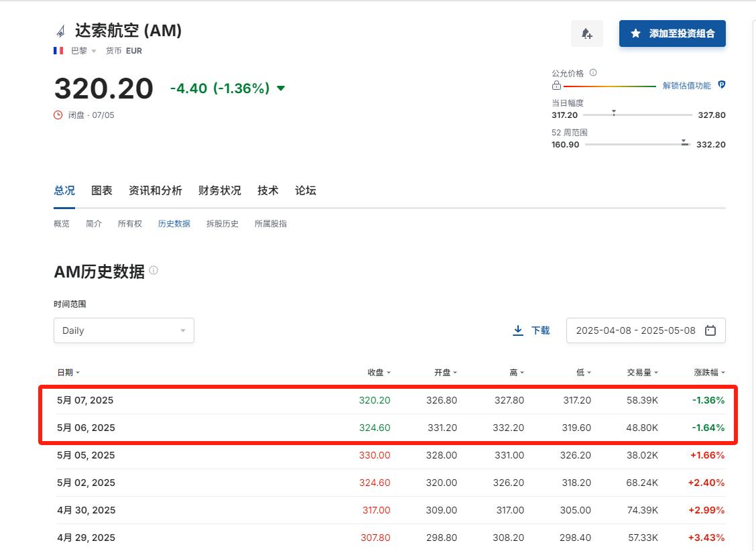Screen dimensions: 756x551
Task: Click the 4月 30, 2025 row date
Action: (86, 510)
